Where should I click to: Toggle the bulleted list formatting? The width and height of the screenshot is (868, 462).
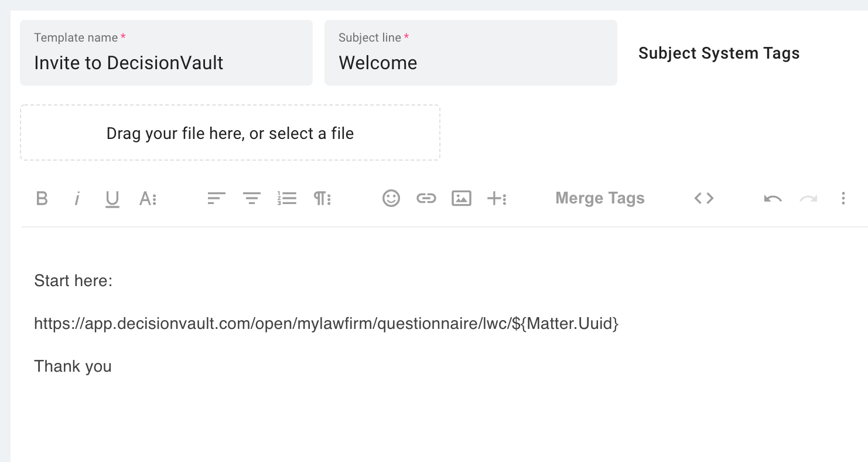pos(287,198)
